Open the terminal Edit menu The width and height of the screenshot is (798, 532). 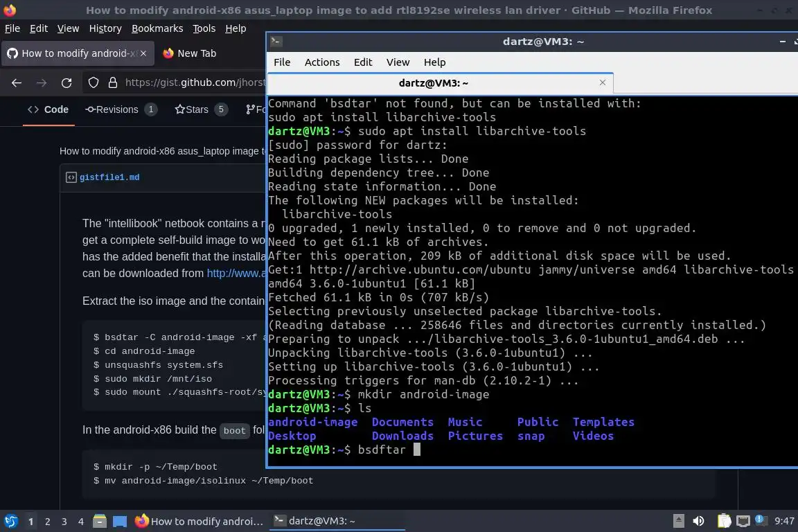coord(363,62)
